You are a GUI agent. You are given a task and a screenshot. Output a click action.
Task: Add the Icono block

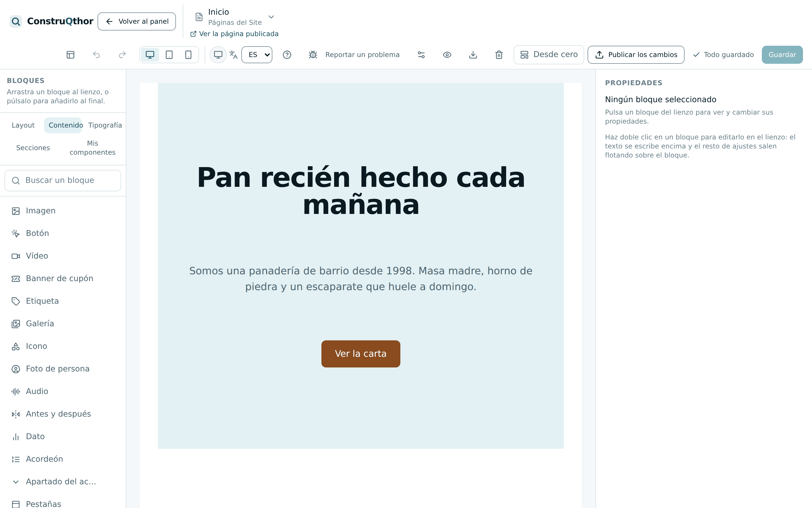63,346
